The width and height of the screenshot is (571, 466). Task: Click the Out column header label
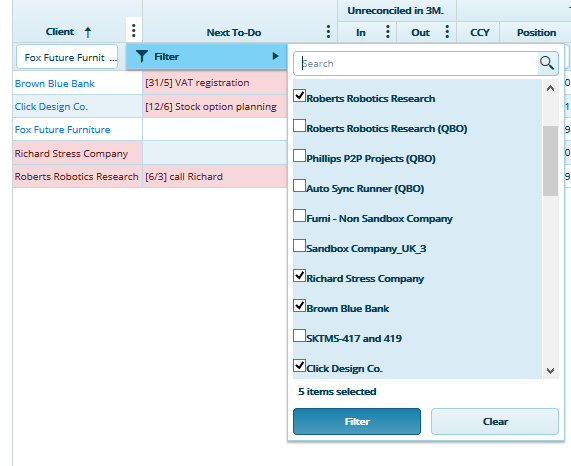[420, 32]
